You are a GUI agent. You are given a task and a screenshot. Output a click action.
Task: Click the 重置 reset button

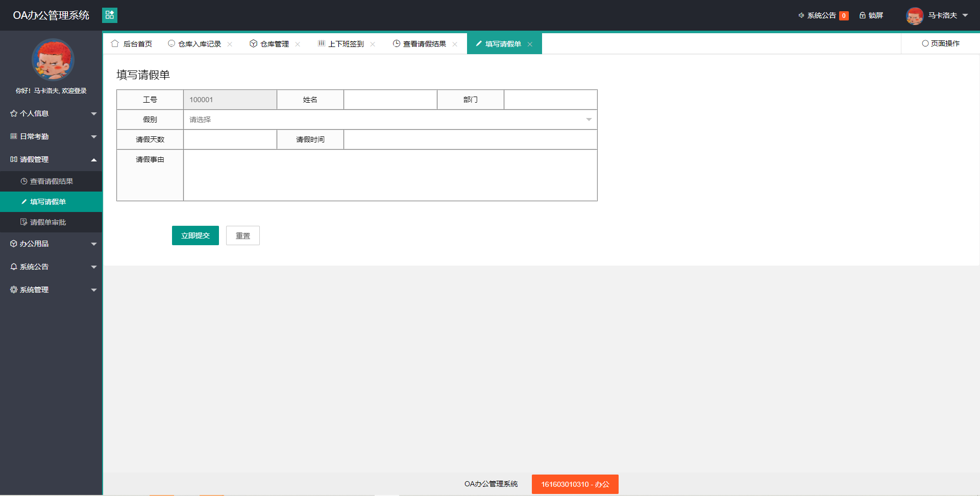point(243,235)
